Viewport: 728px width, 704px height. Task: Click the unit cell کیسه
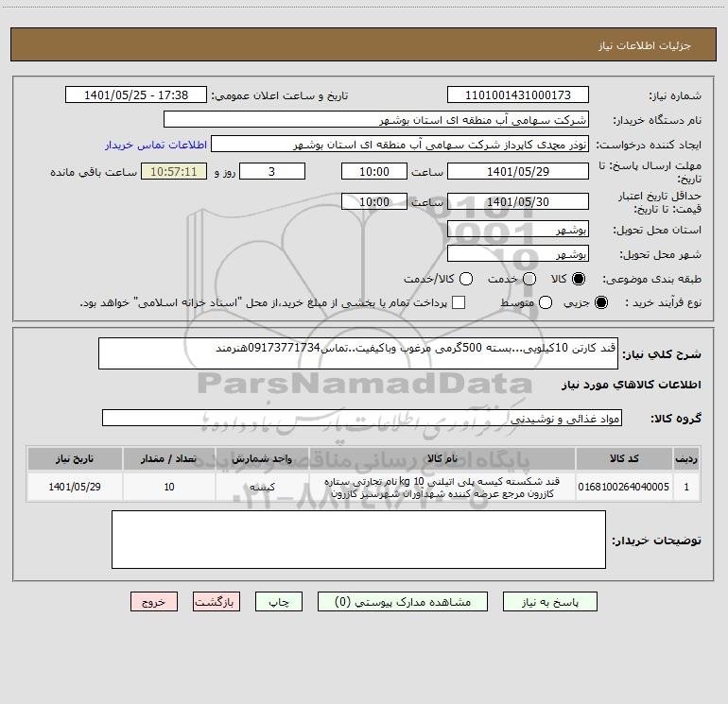262,487
